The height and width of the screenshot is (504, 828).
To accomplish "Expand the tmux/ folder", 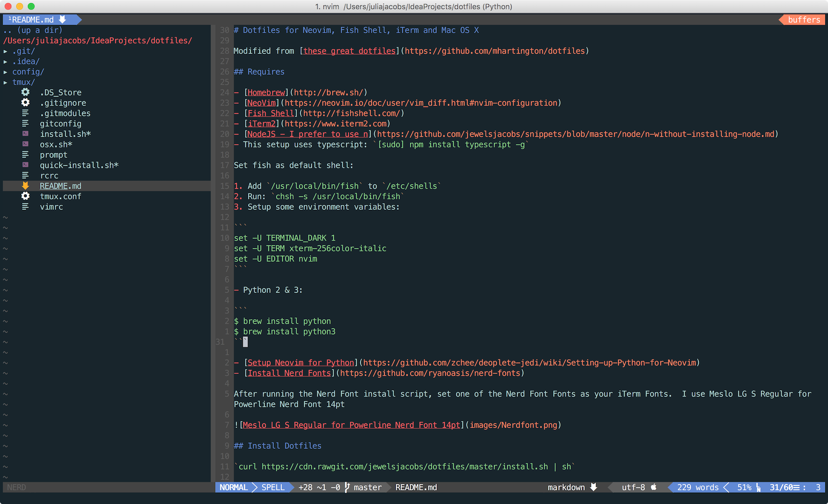I will pyautogui.click(x=6, y=82).
